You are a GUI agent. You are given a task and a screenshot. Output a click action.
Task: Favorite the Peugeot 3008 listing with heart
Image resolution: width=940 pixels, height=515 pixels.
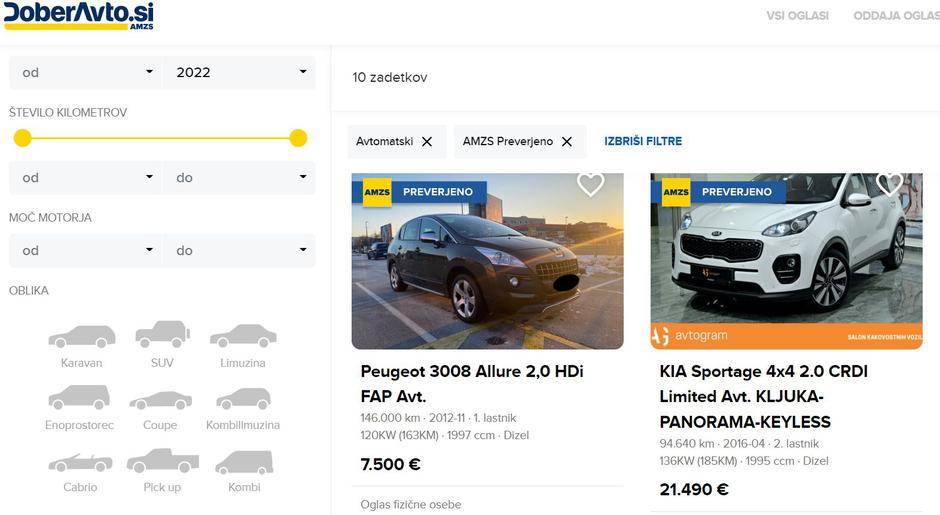tap(591, 185)
